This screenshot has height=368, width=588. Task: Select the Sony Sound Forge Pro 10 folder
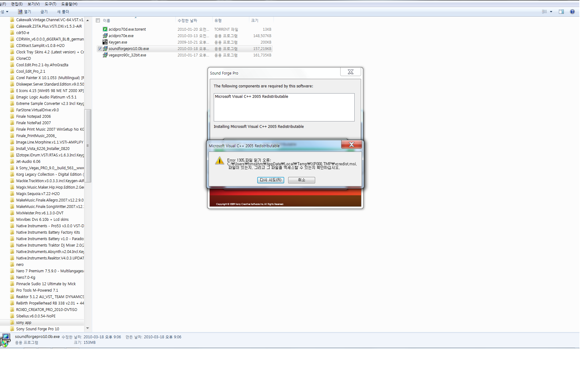tap(38, 329)
